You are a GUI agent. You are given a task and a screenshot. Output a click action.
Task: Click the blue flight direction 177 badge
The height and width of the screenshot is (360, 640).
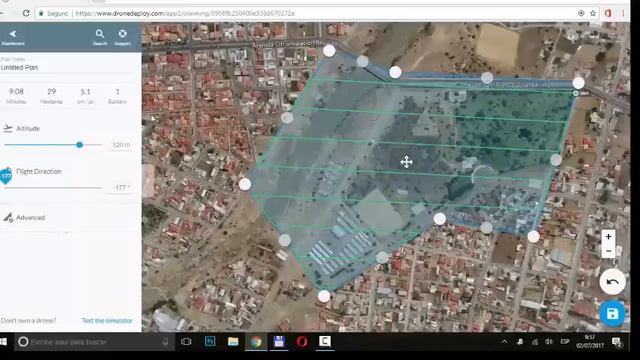[6, 176]
